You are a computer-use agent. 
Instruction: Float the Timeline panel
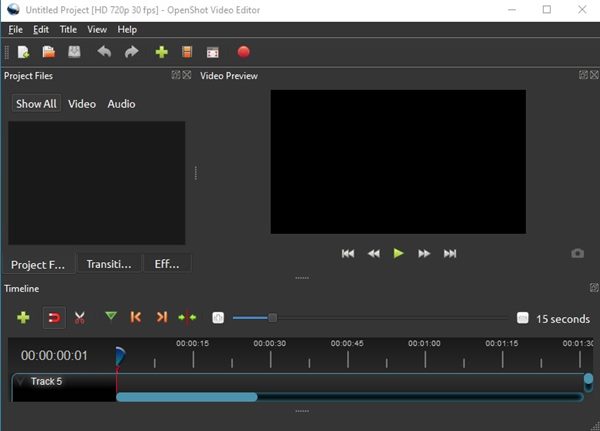click(594, 287)
